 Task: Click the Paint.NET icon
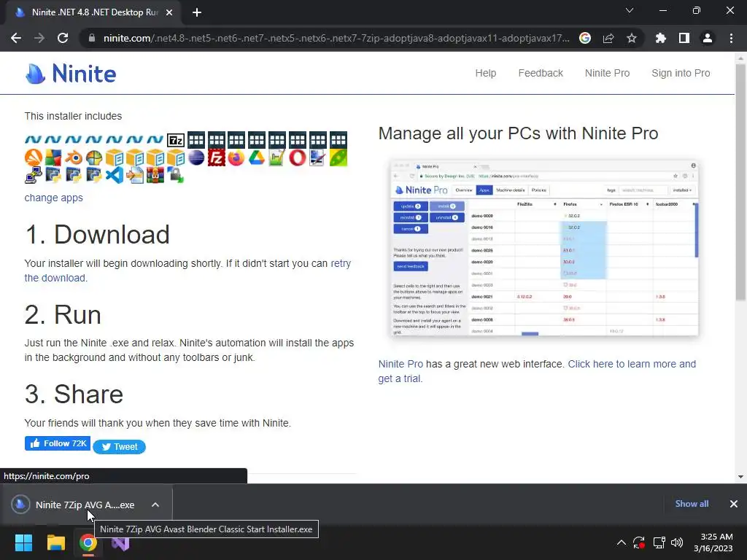click(x=318, y=157)
